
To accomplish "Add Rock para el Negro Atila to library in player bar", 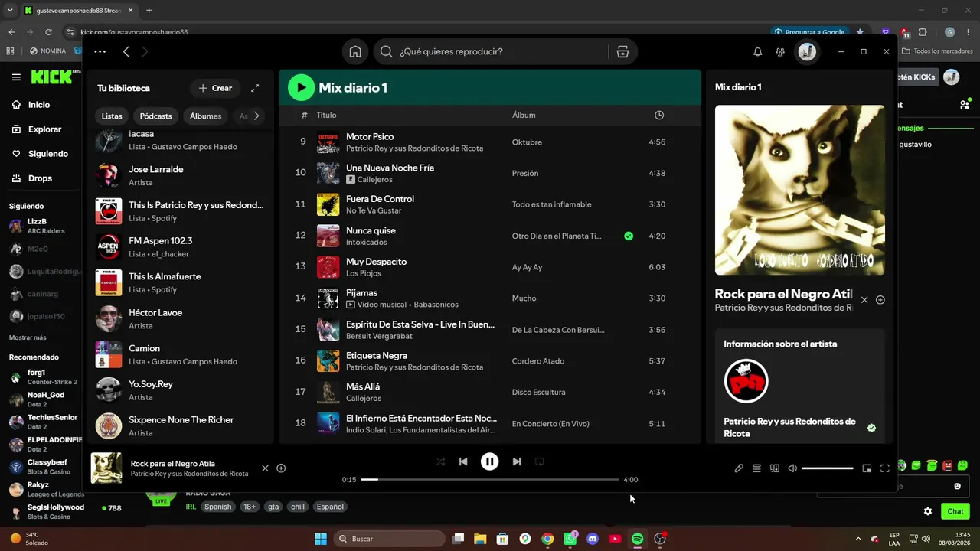I will [x=281, y=468].
